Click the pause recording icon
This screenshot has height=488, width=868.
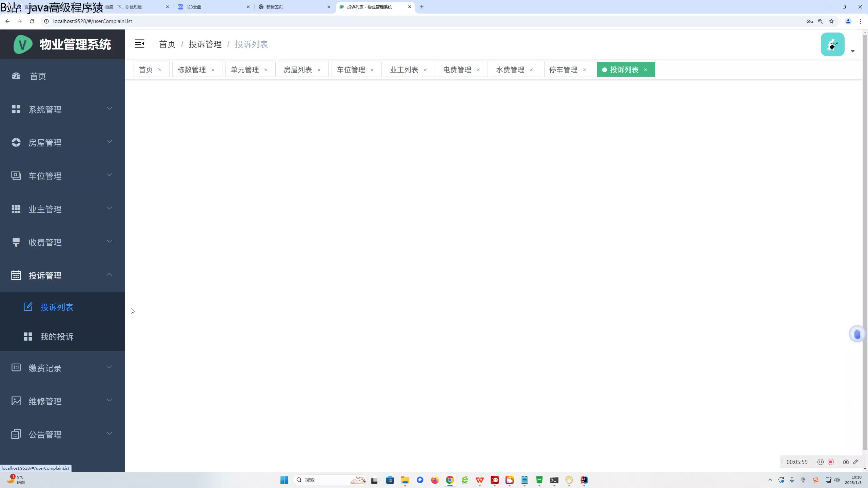[820, 462]
